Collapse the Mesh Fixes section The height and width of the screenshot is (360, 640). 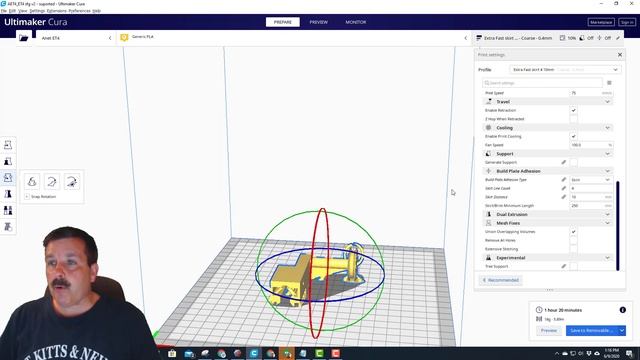(x=548, y=223)
